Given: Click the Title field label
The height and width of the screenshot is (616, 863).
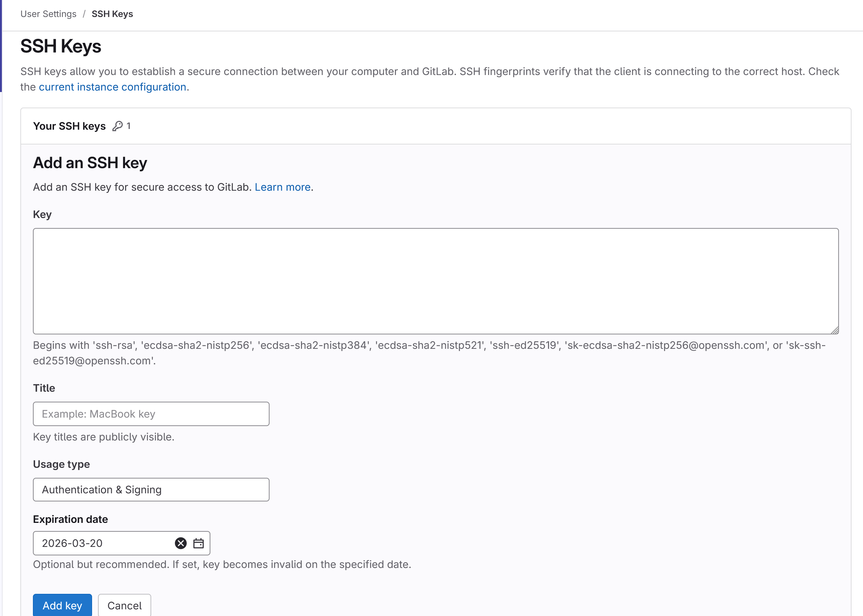Looking at the screenshot, I should click(x=44, y=388).
